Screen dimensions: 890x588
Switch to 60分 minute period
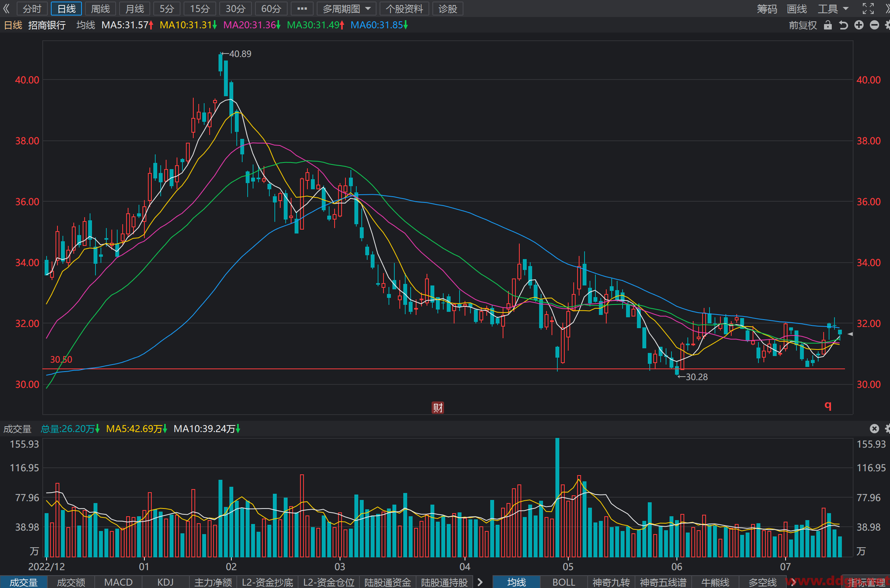(271, 9)
